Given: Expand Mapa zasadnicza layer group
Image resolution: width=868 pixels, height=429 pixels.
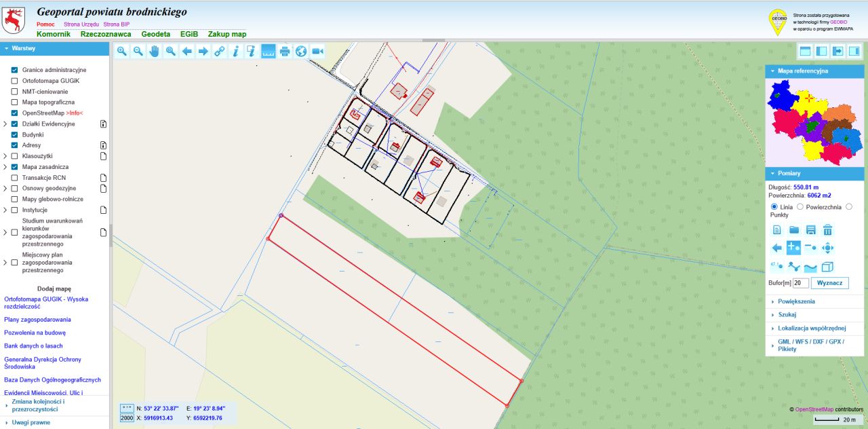Looking at the screenshot, I should [x=5, y=167].
